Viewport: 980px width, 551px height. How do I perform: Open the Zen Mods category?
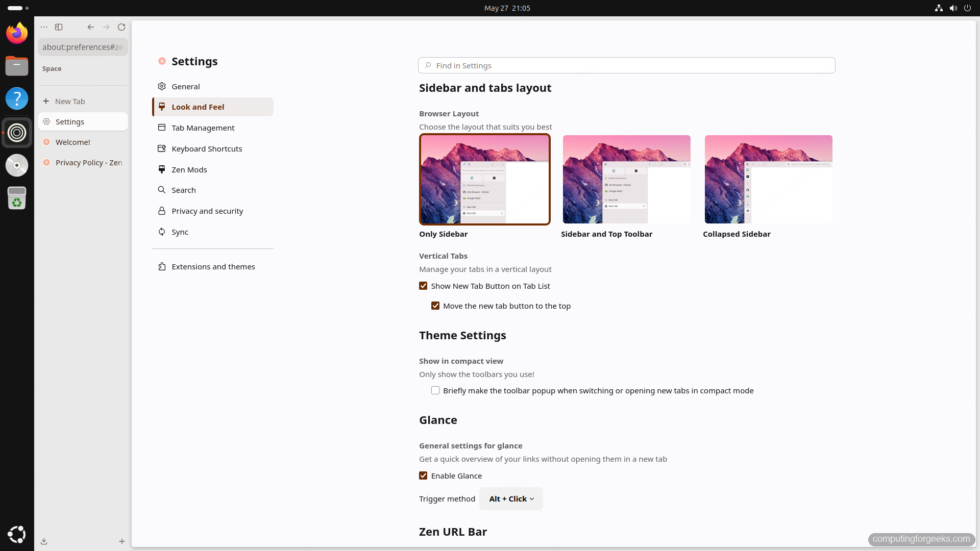[x=213, y=170]
